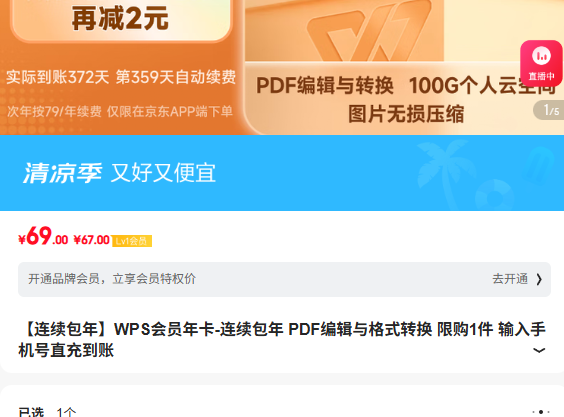This screenshot has width=564, height=417.
Task: Click the right chevron beside 去开通
Action: [x=539, y=279]
